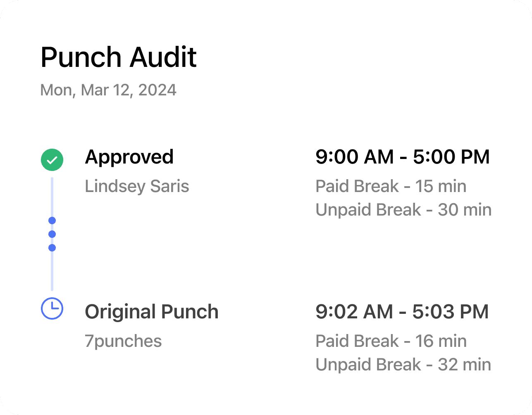Expand the Approved audit entry details

(129, 157)
